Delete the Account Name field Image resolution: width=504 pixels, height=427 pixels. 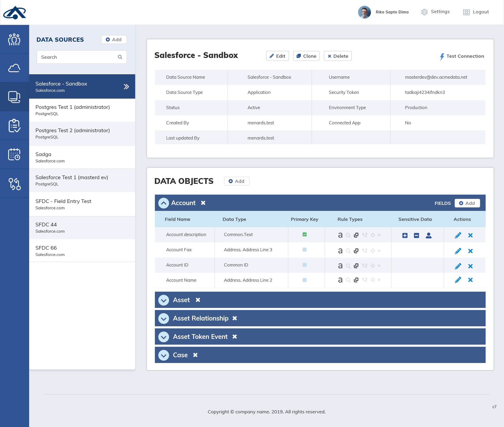[x=470, y=280]
